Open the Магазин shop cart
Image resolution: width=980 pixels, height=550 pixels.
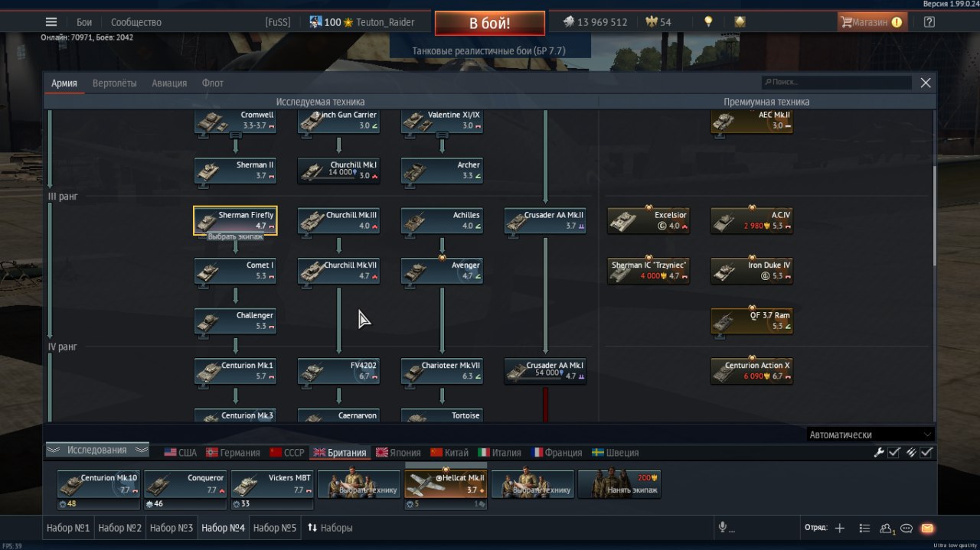tap(871, 22)
